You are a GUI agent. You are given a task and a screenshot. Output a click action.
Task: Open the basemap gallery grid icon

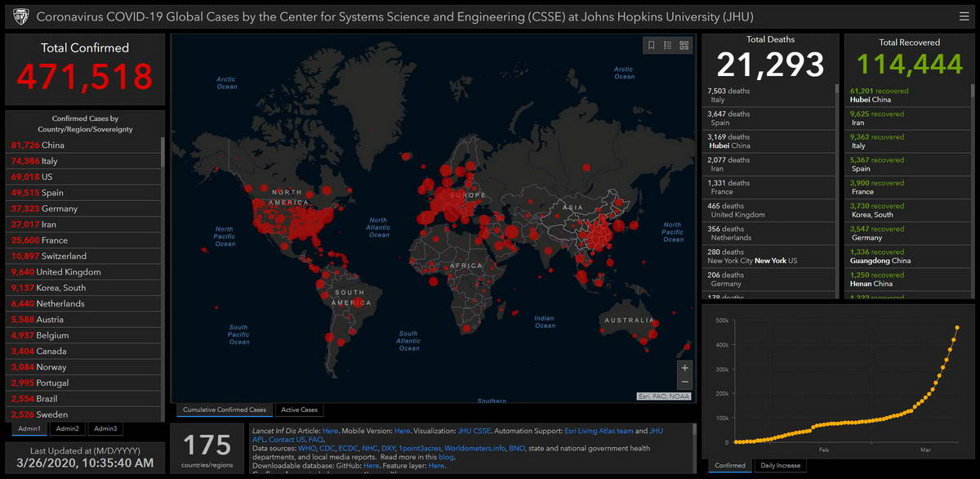click(684, 46)
